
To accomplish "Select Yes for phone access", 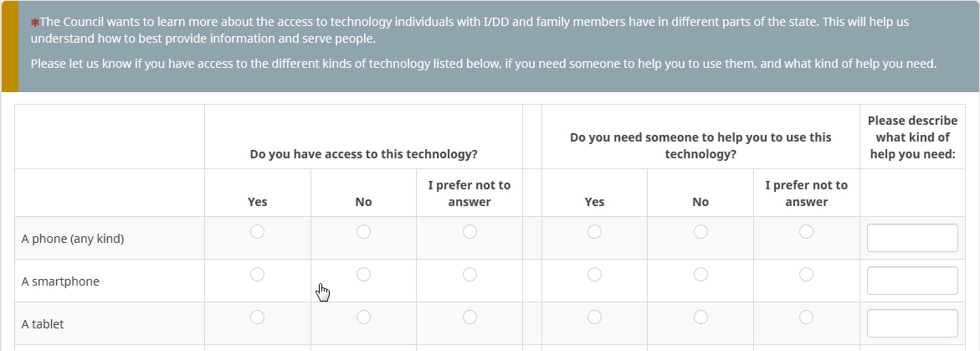I will click(x=257, y=231).
